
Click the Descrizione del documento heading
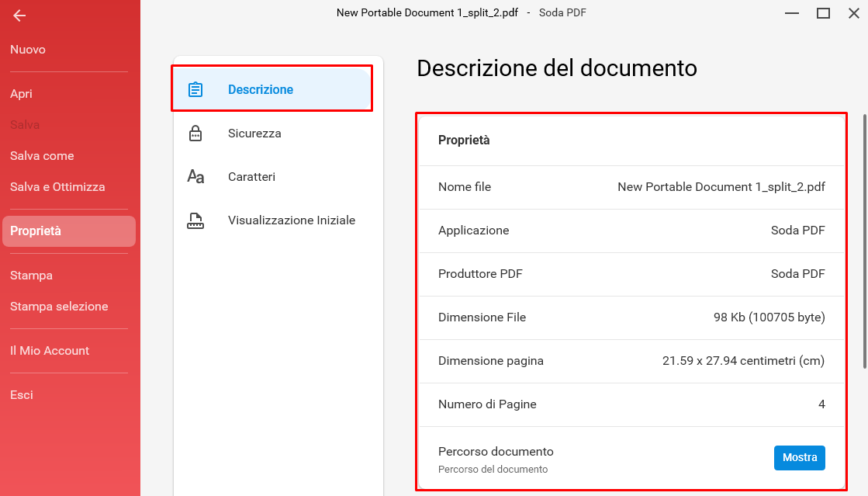pos(556,69)
